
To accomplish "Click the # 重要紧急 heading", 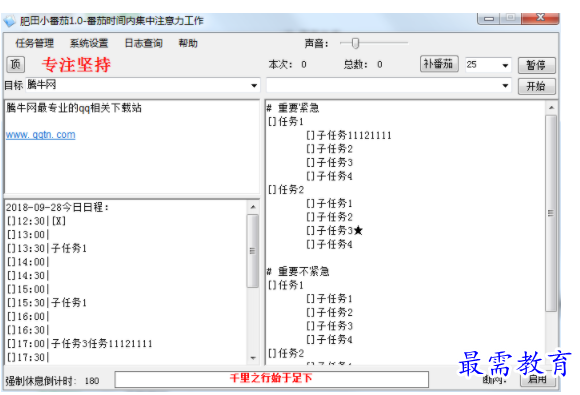I will point(293,108).
